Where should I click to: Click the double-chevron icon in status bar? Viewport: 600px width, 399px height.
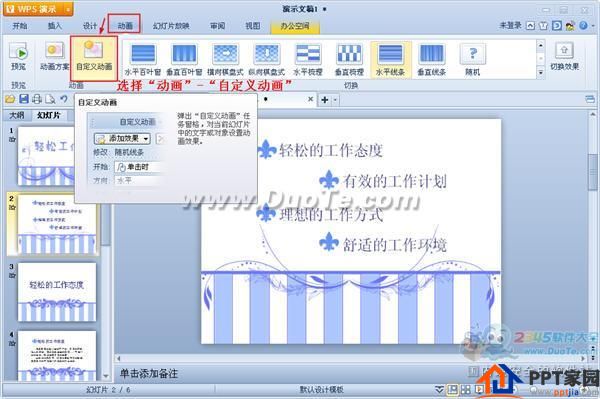point(440,390)
